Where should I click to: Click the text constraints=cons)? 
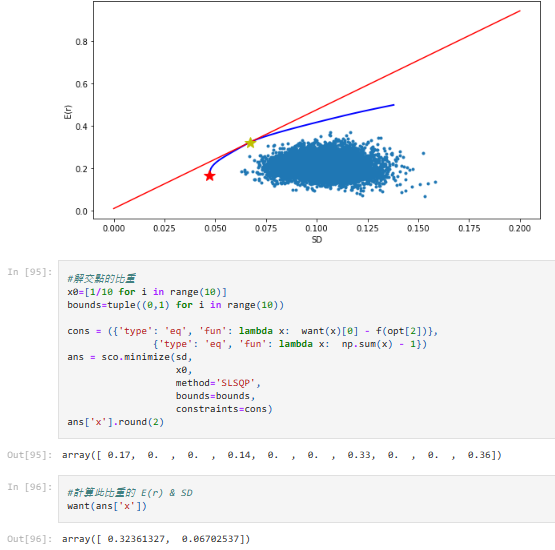[224, 409]
